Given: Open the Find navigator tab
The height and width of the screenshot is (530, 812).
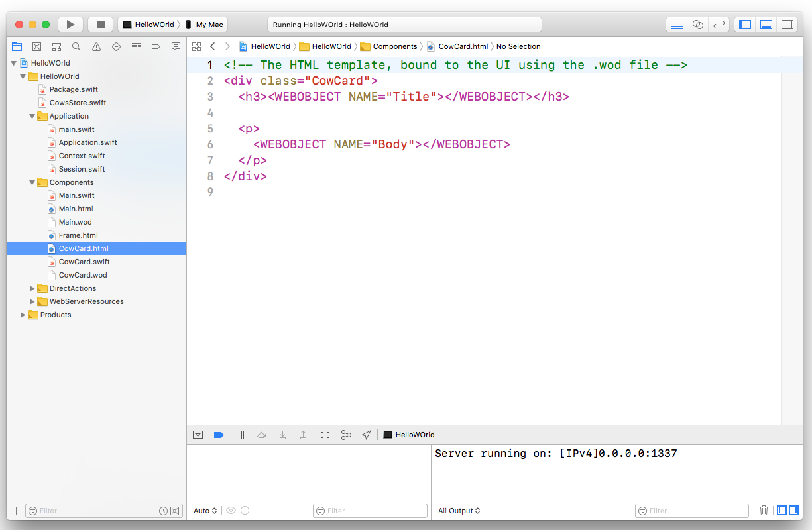Looking at the screenshot, I should [x=77, y=46].
